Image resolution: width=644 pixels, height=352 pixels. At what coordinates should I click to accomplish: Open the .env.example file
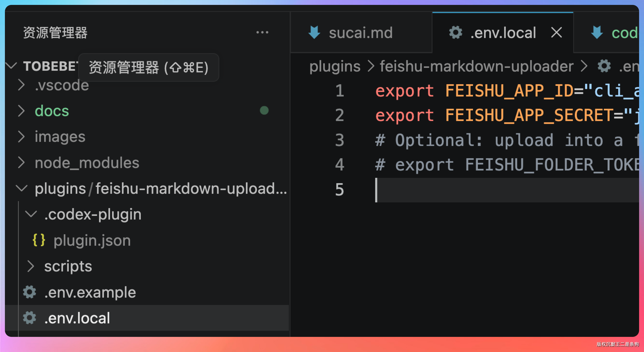tap(90, 292)
